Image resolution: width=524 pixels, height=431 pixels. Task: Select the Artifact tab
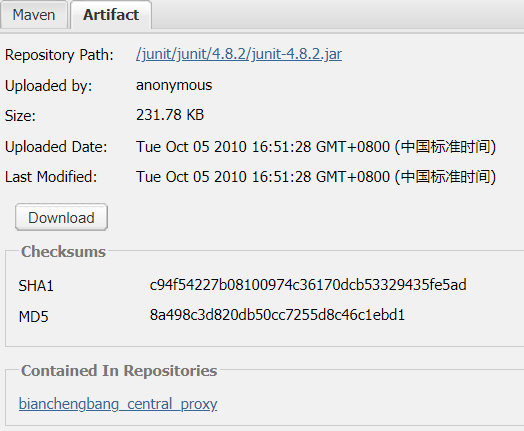click(x=111, y=15)
